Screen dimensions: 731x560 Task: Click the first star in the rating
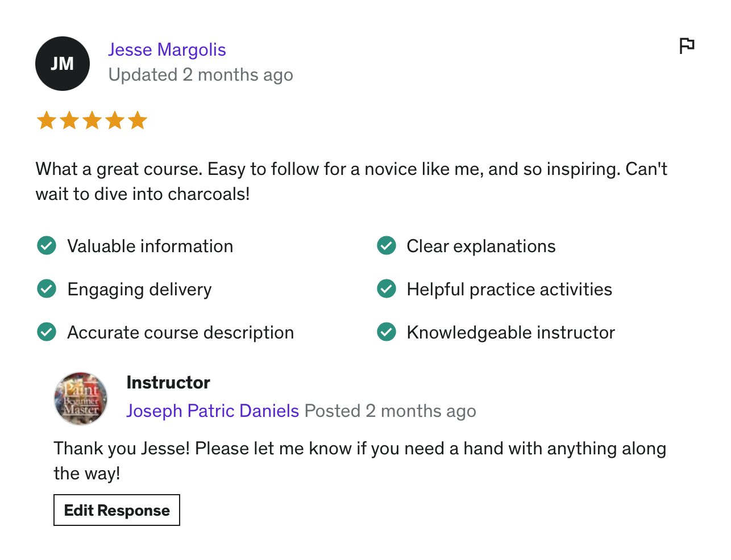pyautogui.click(x=47, y=120)
